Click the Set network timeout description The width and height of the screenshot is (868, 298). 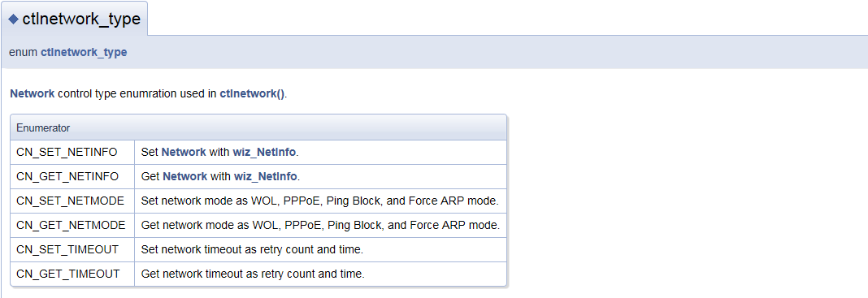[x=253, y=249]
